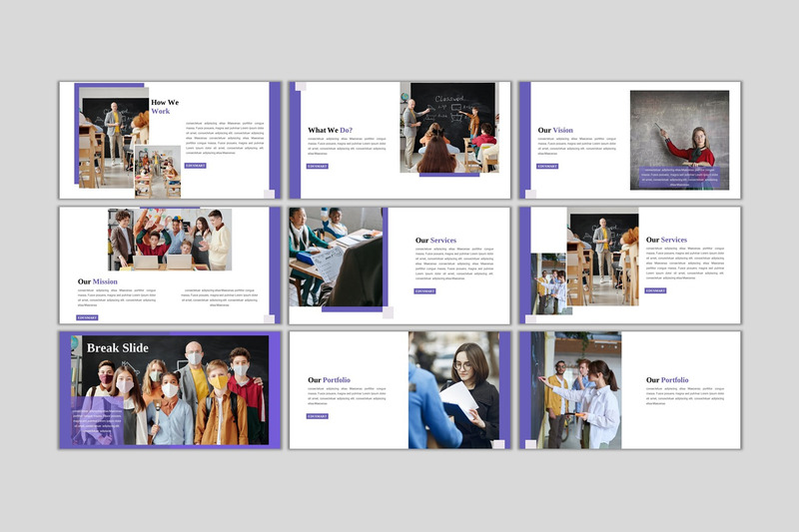This screenshot has height=532, width=799.
Task: Click the 'Break Slide' title text
Action: click(118, 347)
